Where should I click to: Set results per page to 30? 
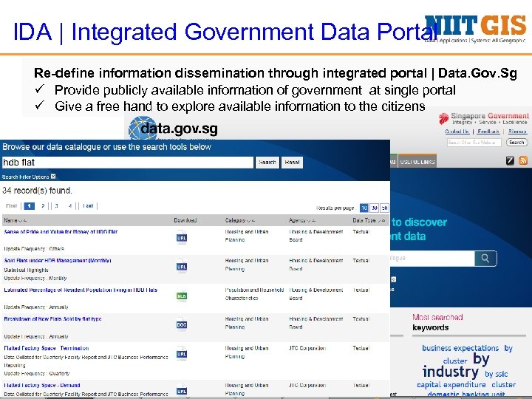(x=374, y=208)
